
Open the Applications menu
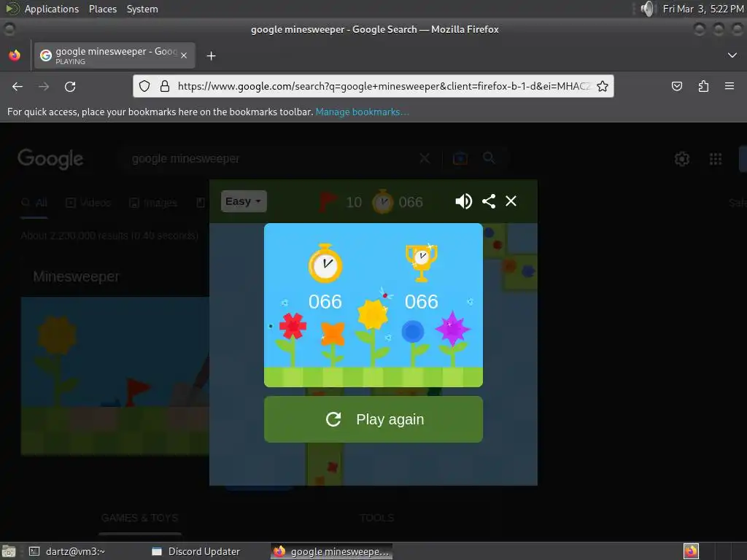(52, 9)
